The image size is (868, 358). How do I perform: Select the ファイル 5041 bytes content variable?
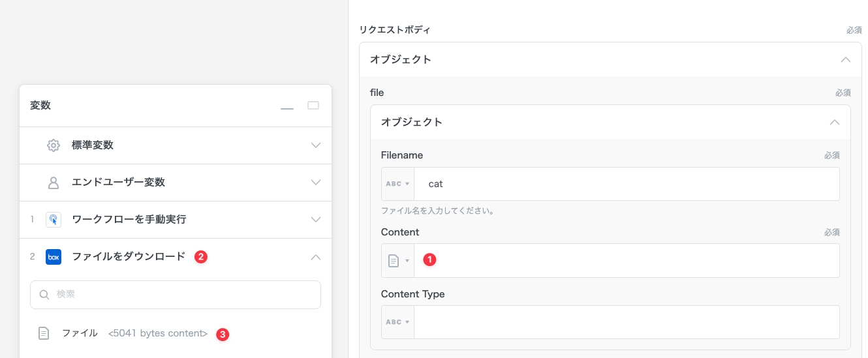pos(134,333)
